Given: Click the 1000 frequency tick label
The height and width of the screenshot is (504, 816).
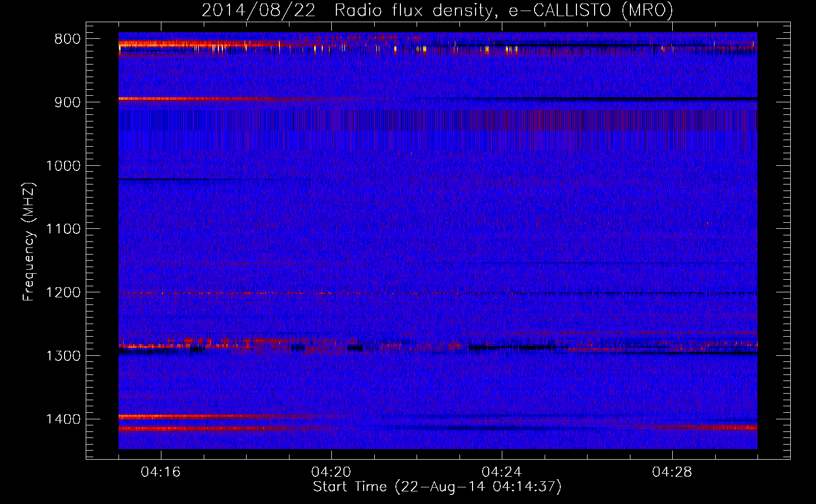Looking at the screenshot, I should tap(63, 166).
